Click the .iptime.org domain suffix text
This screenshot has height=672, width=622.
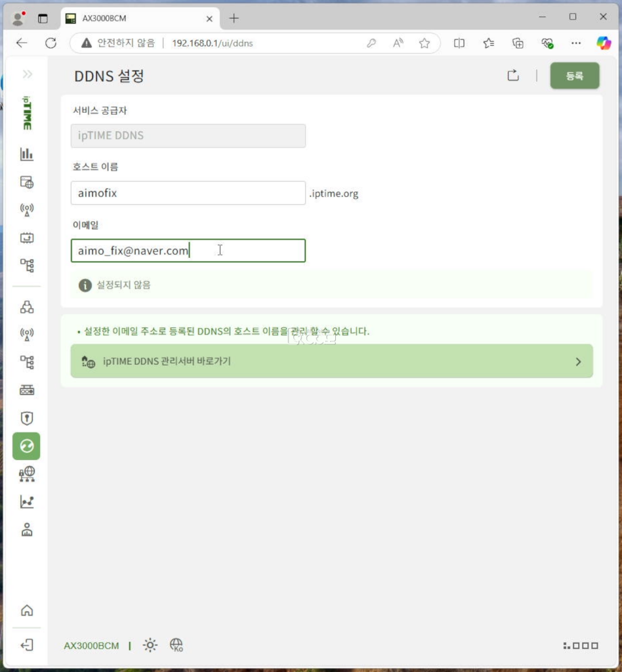click(x=334, y=194)
